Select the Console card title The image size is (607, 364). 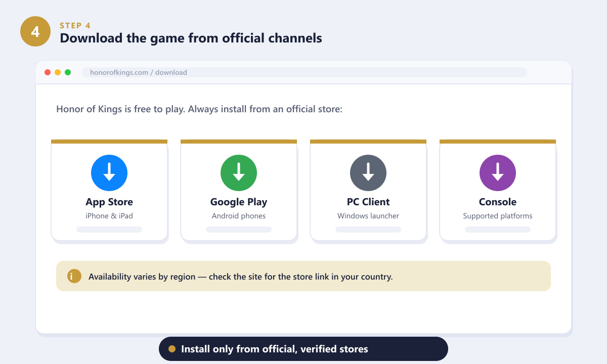click(498, 202)
